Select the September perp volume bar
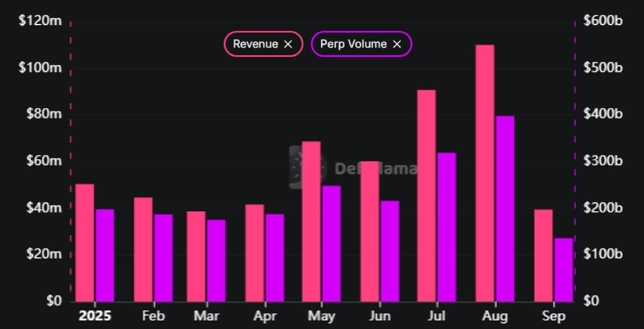This screenshot has height=329, width=644. tap(563, 270)
